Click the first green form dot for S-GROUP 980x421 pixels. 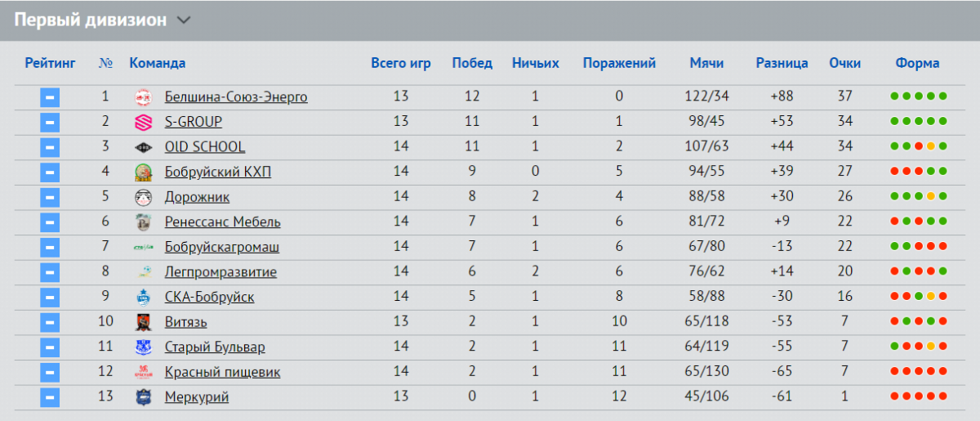pos(895,122)
